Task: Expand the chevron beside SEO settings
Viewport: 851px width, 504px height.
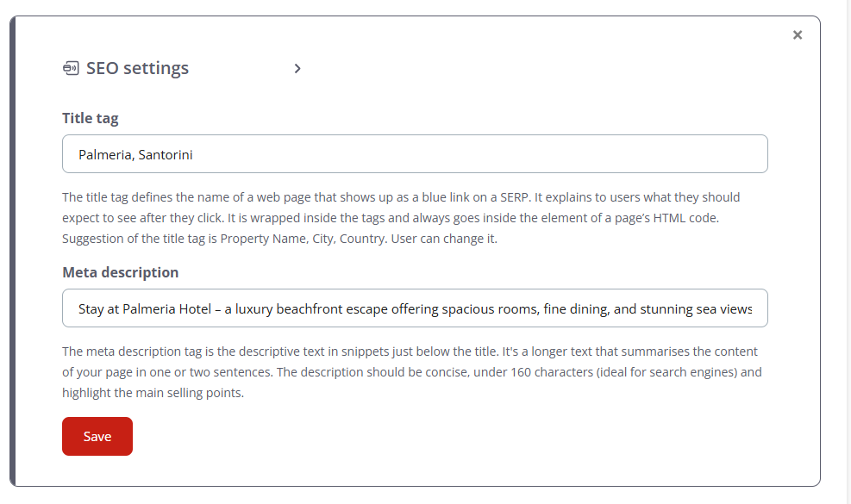Action: point(297,69)
